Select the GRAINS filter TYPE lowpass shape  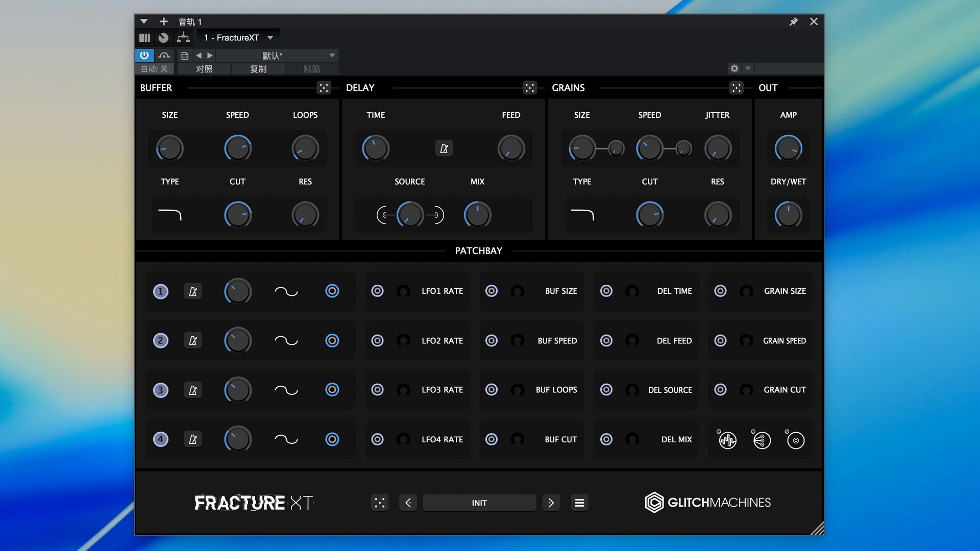click(x=582, y=215)
